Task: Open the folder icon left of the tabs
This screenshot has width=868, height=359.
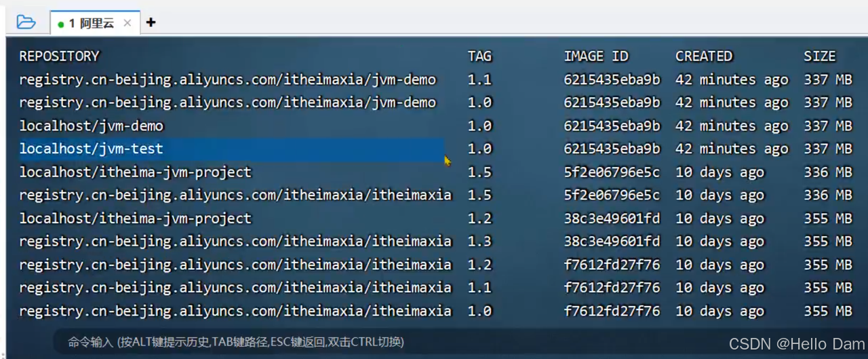Action: (x=26, y=22)
